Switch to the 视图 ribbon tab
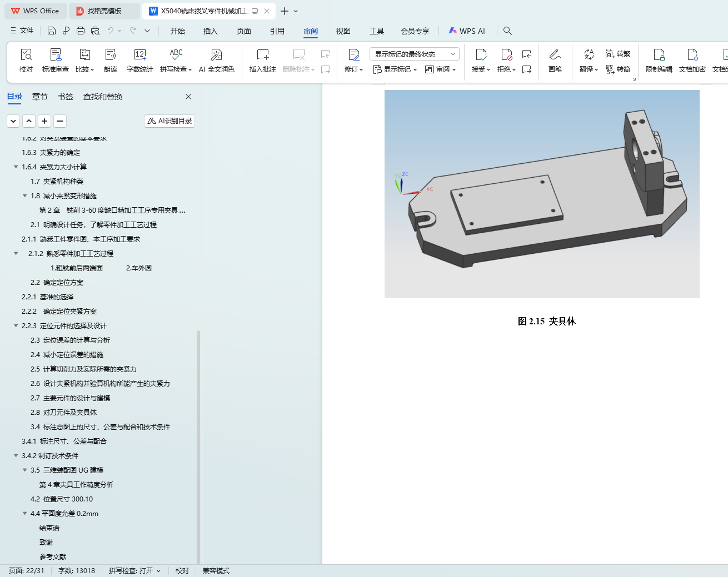728x577 pixels. tap(343, 31)
